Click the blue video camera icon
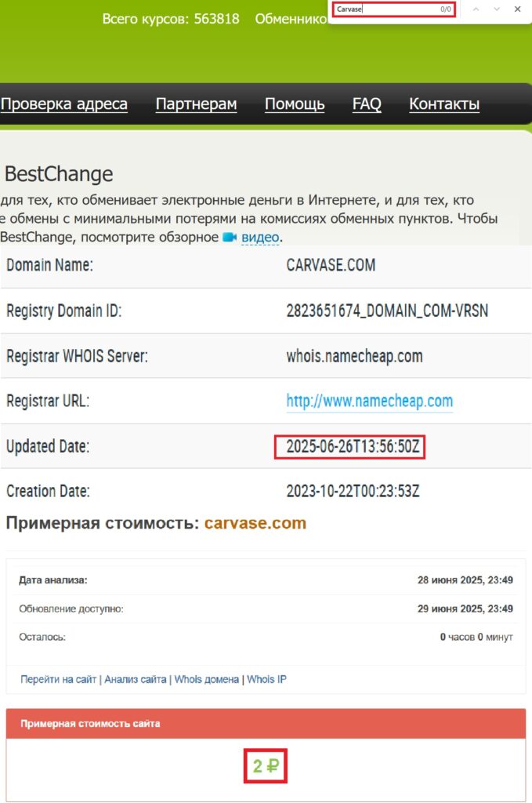532x803 pixels. click(x=230, y=237)
